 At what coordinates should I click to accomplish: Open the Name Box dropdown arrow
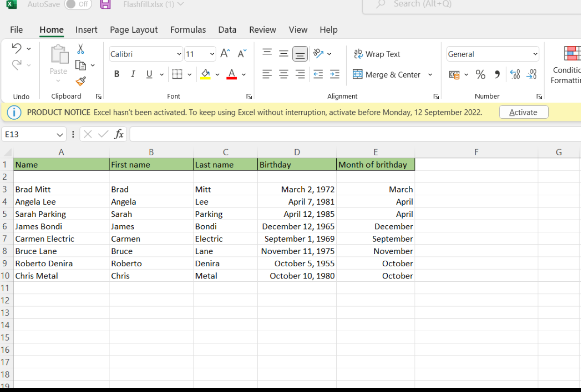[59, 135]
